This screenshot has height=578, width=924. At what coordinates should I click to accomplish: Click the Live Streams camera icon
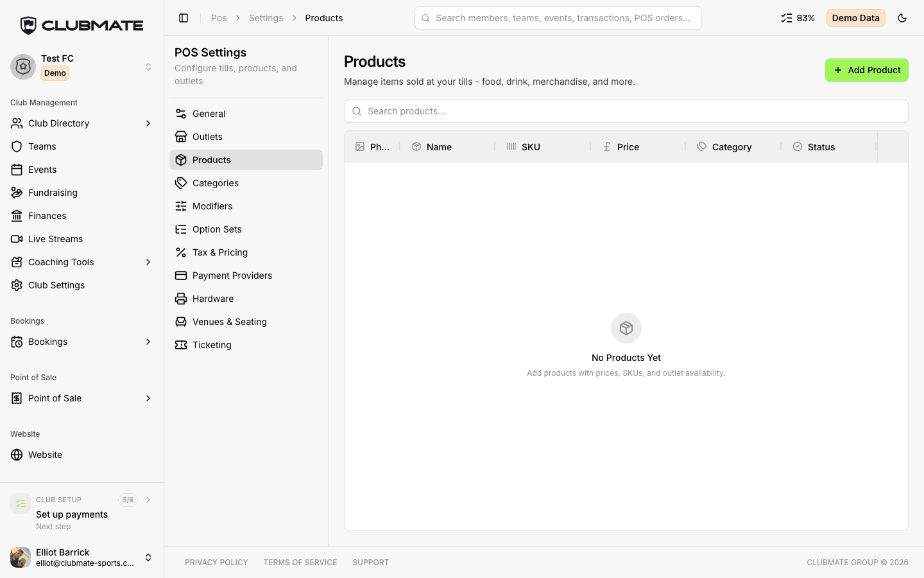tap(17, 239)
